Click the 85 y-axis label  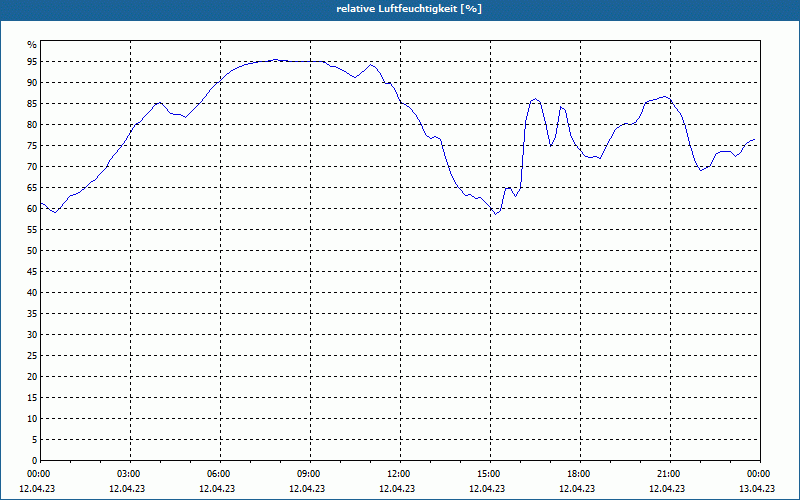point(32,104)
